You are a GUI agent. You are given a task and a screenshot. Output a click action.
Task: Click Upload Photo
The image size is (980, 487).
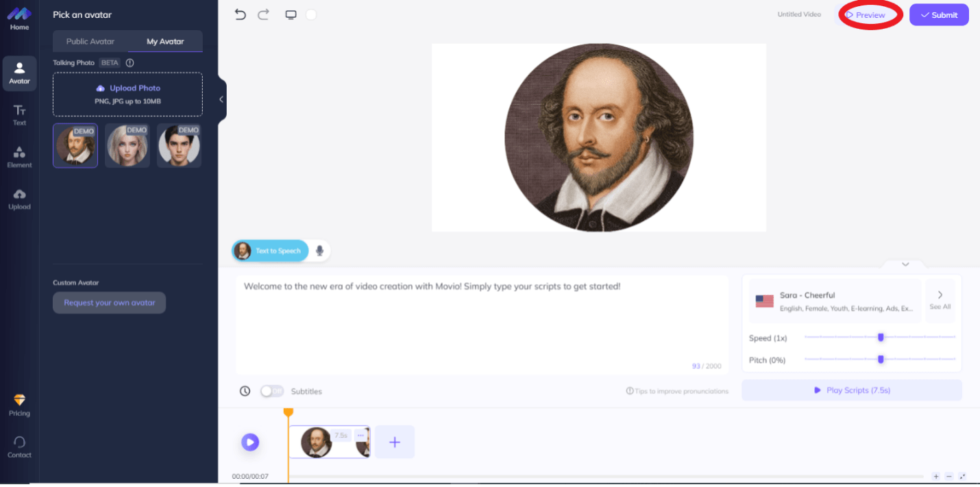tap(128, 94)
